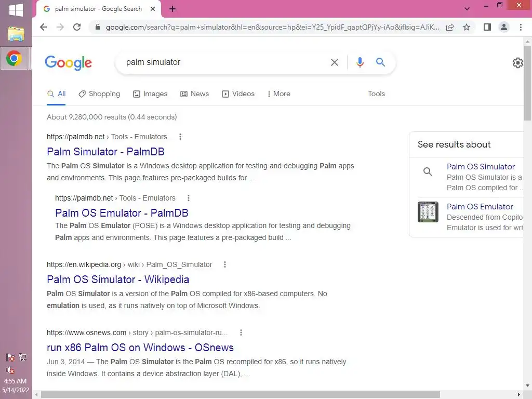Click the padlock site info icon
This screenshot has width=532, height=399.
coord(97,27)
